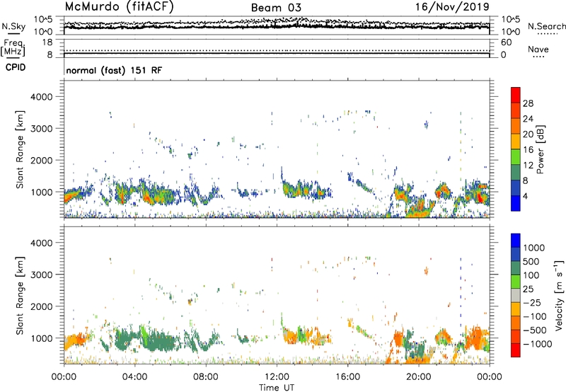Image resolution: width=566 pixels, height=392 pixels.
Task: Click the Slant Range label of power panel
Action: pos(20,149)
